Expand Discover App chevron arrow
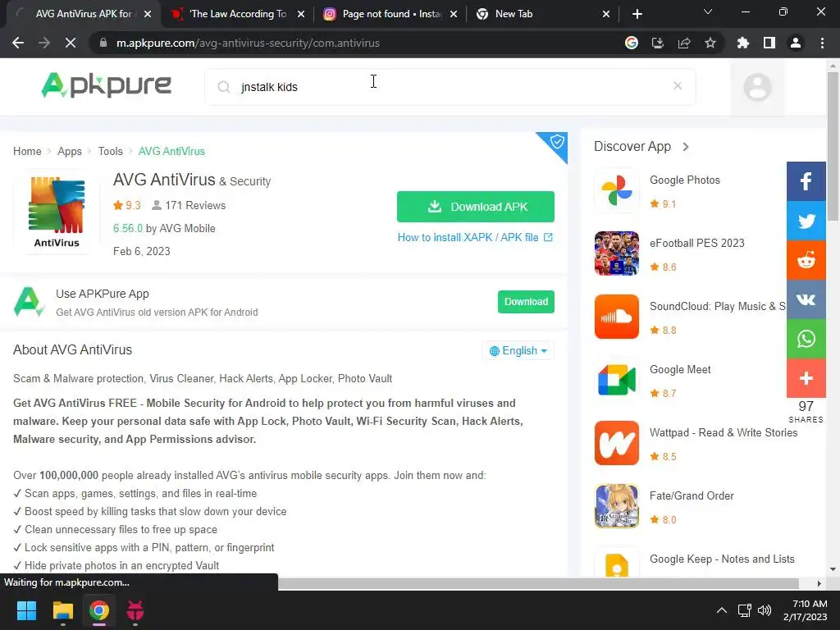The image size is (840, 630). (x=686, y=147)
